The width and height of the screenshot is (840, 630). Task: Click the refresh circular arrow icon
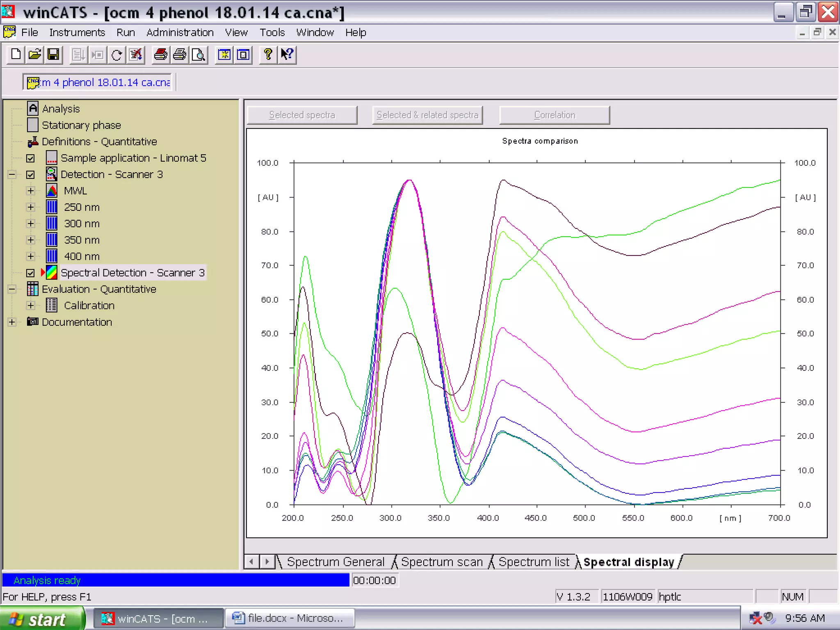point(117,55)
